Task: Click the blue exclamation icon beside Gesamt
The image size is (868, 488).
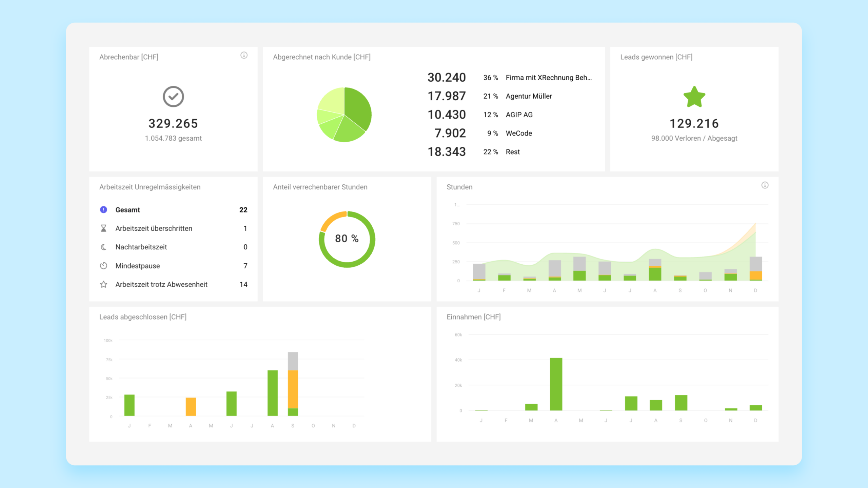Action: point(103,210)
